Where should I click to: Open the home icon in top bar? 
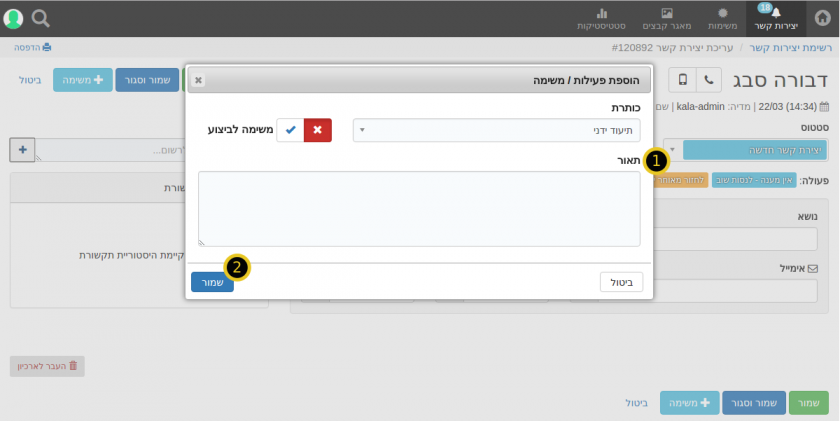pyautogui.click(x=822, y=18)
